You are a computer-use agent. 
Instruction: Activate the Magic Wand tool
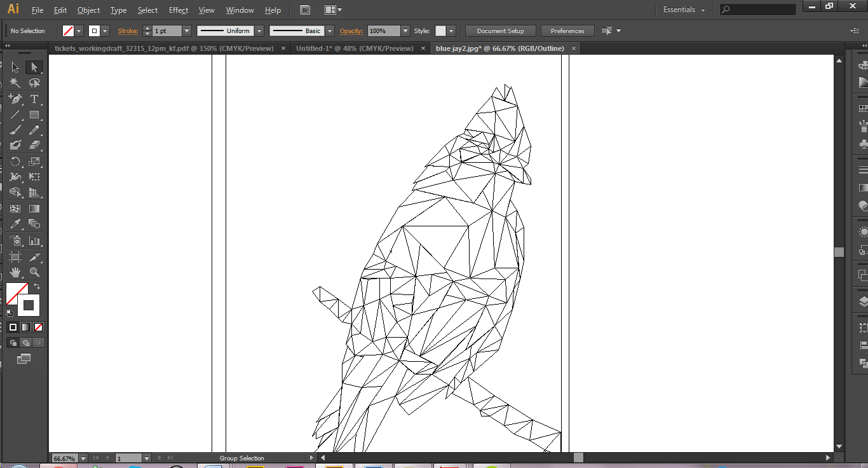15,83
